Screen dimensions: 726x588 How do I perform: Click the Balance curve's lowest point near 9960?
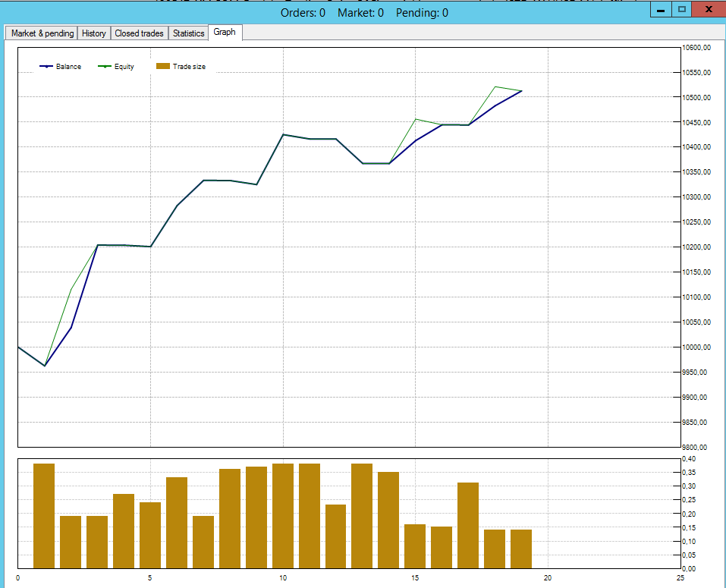pos(45,366)
